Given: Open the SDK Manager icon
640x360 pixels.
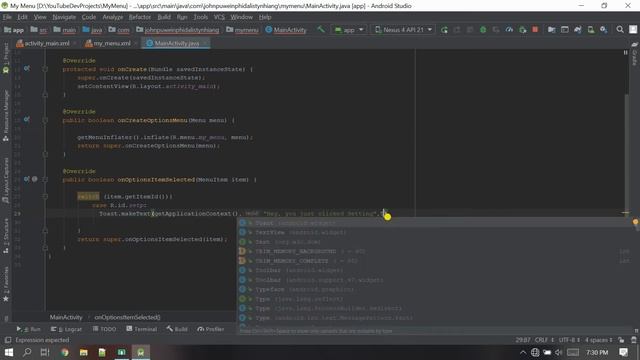Looking at the screenshot, I should [x=603, y=29].
